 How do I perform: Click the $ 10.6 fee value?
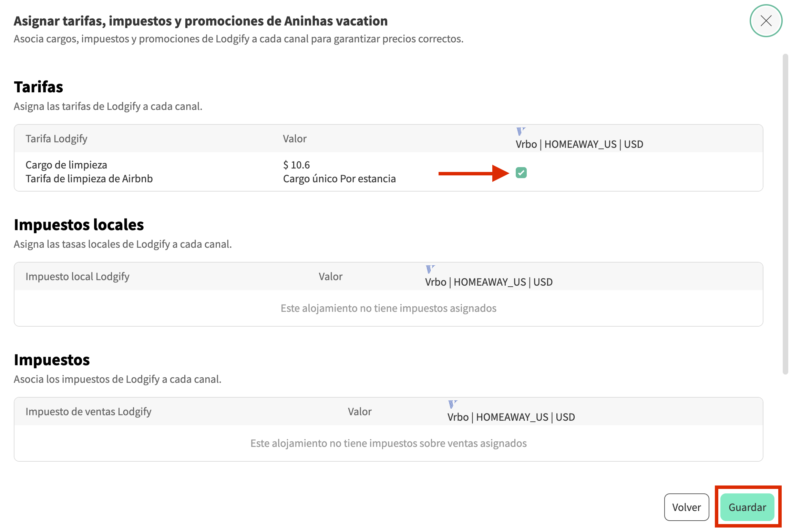(296, 165)
